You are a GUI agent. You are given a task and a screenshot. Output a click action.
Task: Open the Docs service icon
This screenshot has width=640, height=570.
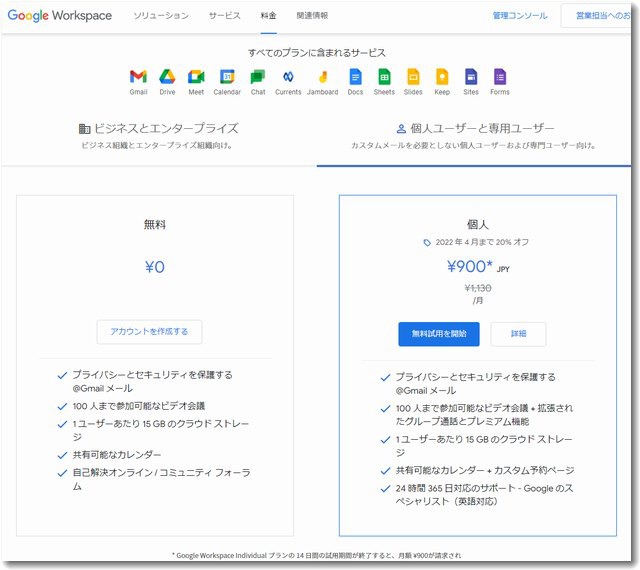[356, 76]
